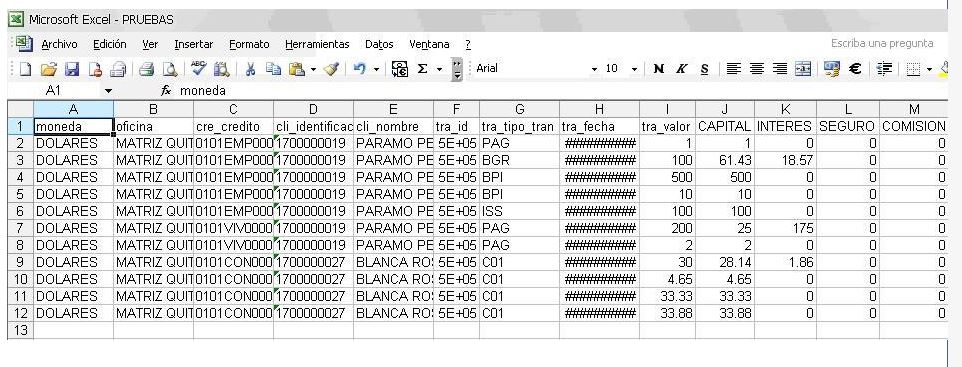Select the Format Painter brush icon
The image size is (962, 367).
(x=331, y=69)
